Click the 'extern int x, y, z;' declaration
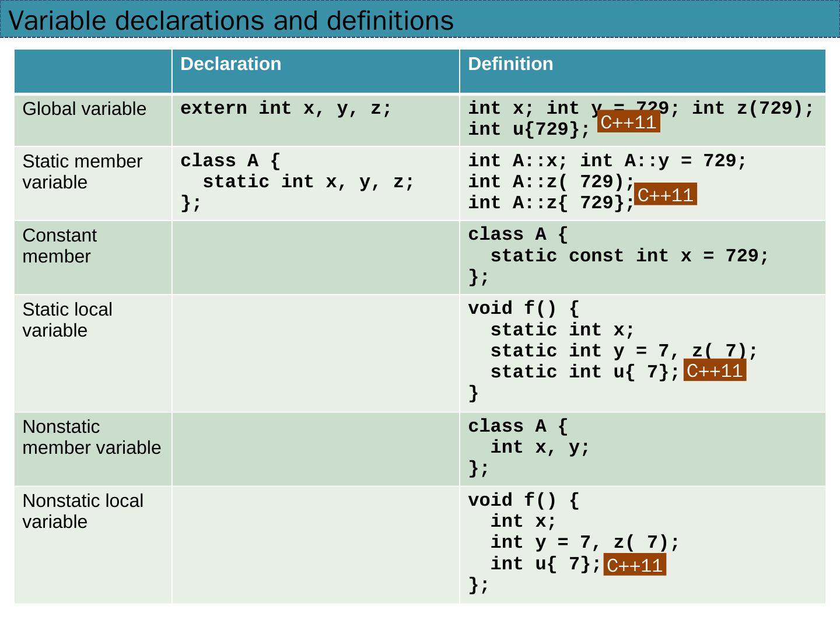The width and height of the screenshot is (840, 630). coord(286,108)
